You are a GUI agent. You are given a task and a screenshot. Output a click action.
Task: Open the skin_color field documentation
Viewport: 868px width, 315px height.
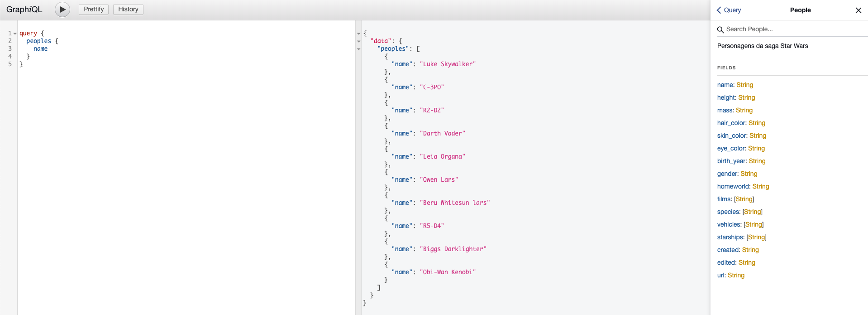(x=732, y=136)
